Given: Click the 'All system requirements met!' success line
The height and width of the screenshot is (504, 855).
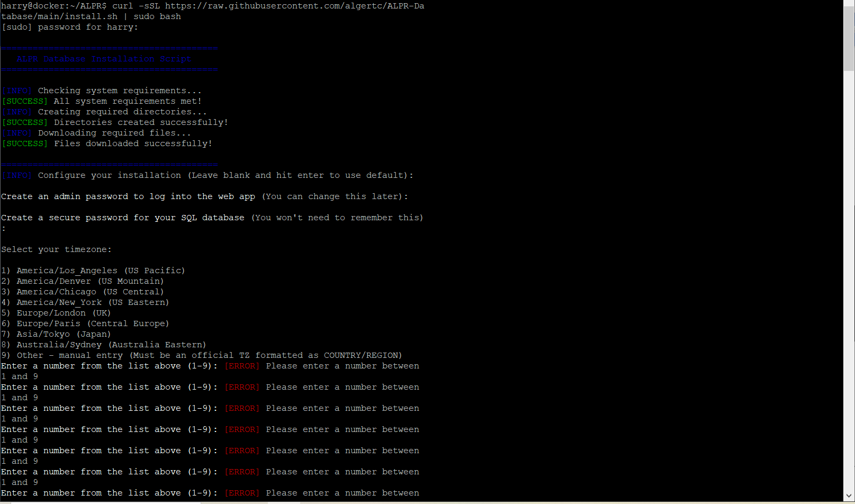Looking at the screenshot, I should pyautogui.click(x=128, y=101).
